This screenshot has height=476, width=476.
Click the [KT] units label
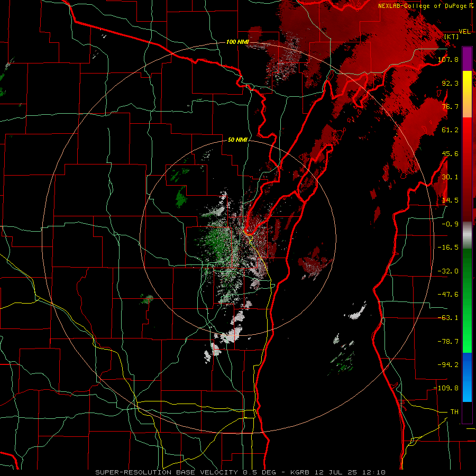tap(451, 36)
